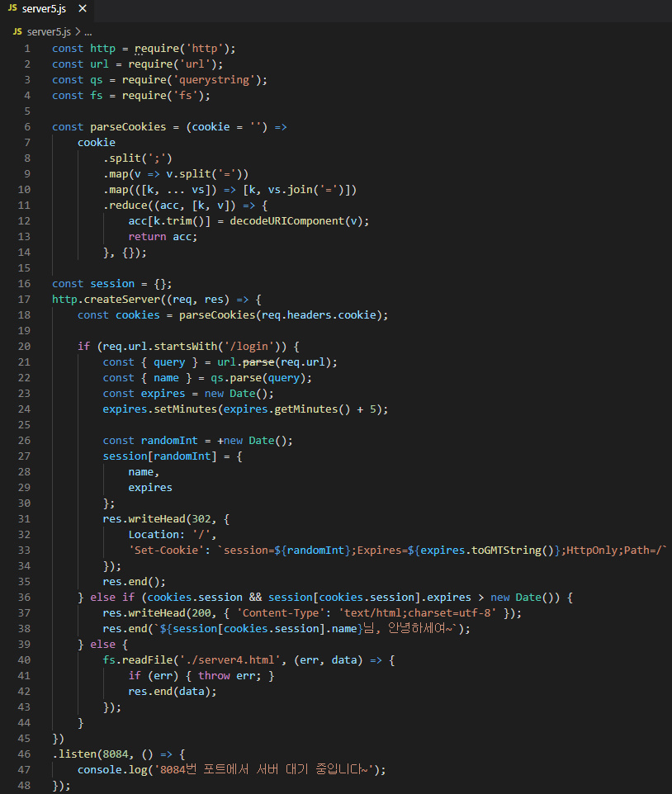The width and height of the screenshot is (672, 794).
Task: Click the 'fs' variable on line 4
Action: click(97, 96)
